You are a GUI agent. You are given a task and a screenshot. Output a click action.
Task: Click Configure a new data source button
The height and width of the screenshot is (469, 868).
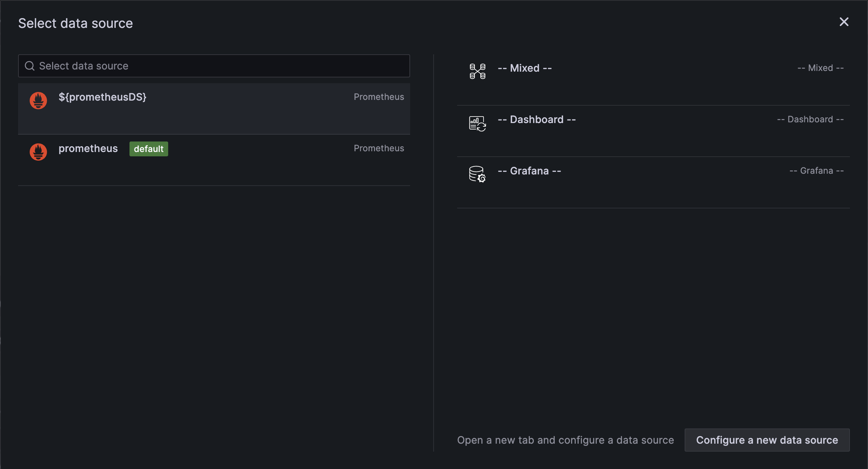767,440
